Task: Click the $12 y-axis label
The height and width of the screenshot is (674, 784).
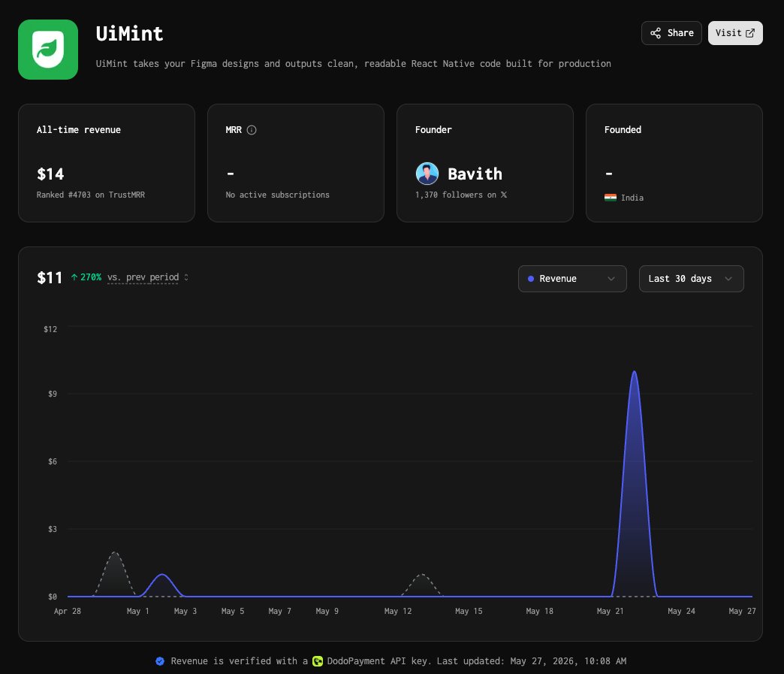Action: click(50, 329)
